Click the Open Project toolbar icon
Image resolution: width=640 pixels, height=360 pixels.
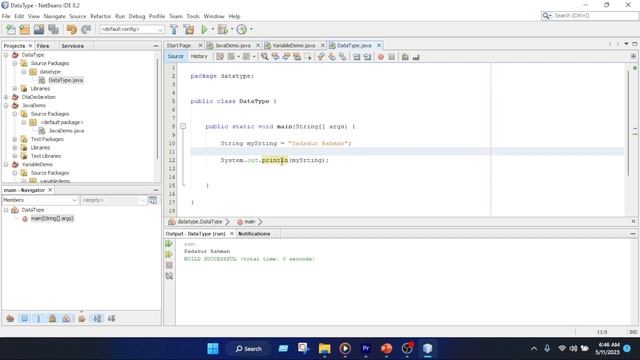pyautogui.click(x=39, y=29)
